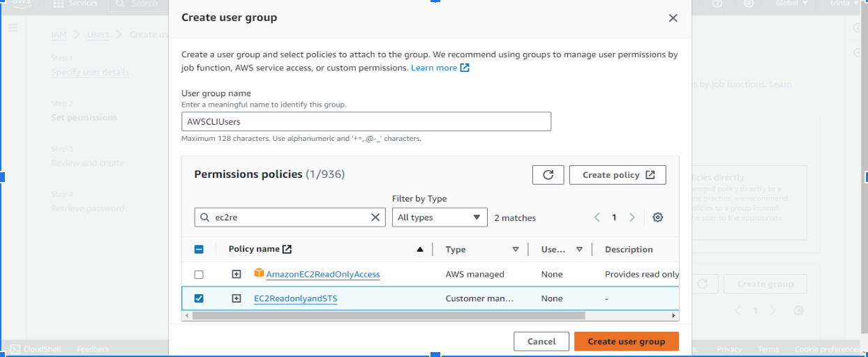This screenshot has height=357, width=868.
Task: Click the refresh policies icon button
Action: [x=548, y=175]
